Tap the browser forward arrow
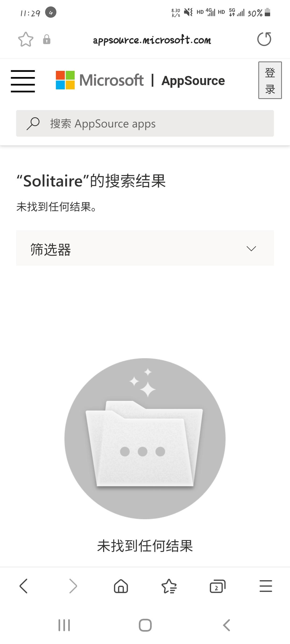 click(73, 586)
